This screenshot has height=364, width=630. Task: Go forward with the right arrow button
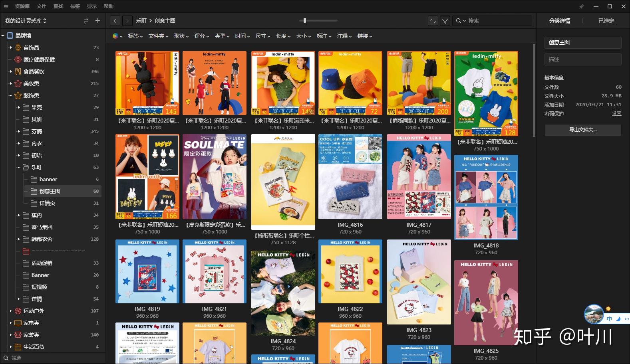127,21
